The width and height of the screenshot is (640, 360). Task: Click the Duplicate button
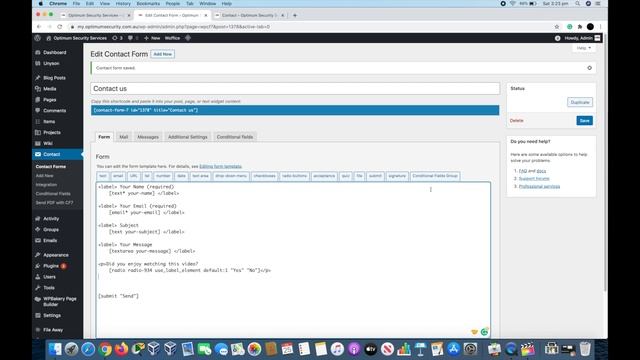click(x=580, y=102)
